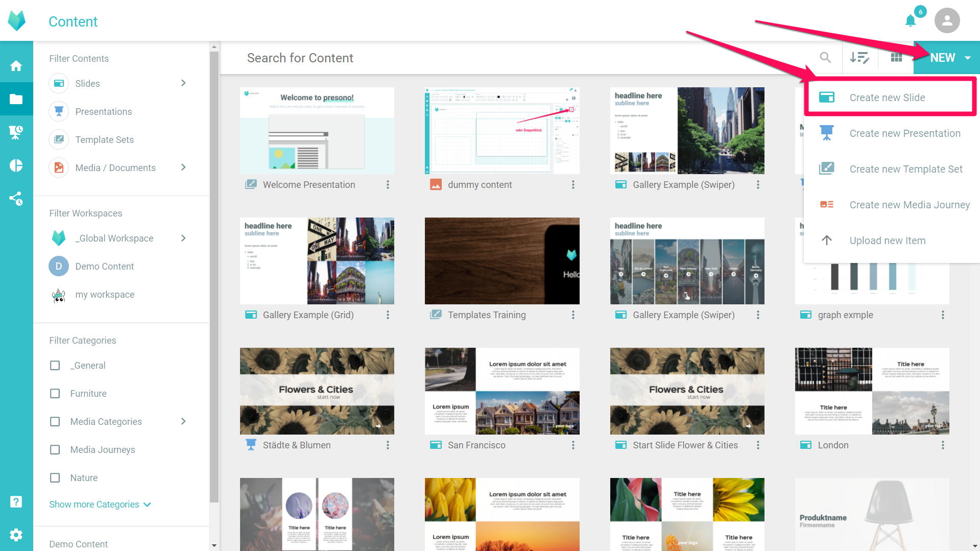Image resolution: width=980 pixels, height=551 pixels.
Task: Open the London slide thumbnail
Action: click(x=872, y=391)
